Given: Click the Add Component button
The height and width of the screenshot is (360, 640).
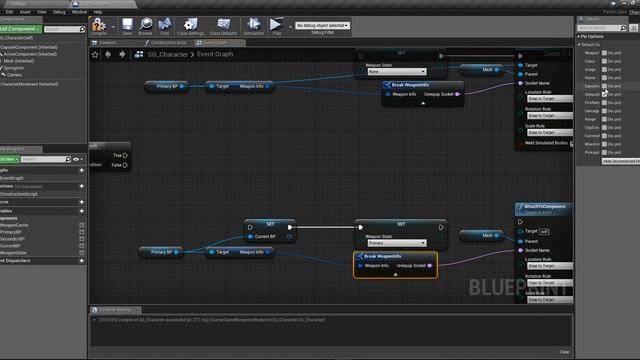Looking at the screenshot, I should point(20,29).
